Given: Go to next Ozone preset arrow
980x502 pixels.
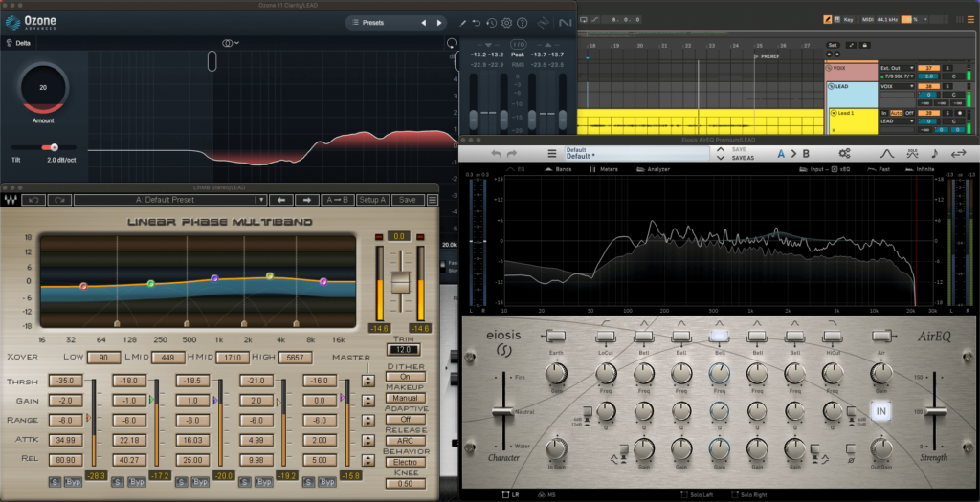Looking at the screenshot, I should (439, 23).
